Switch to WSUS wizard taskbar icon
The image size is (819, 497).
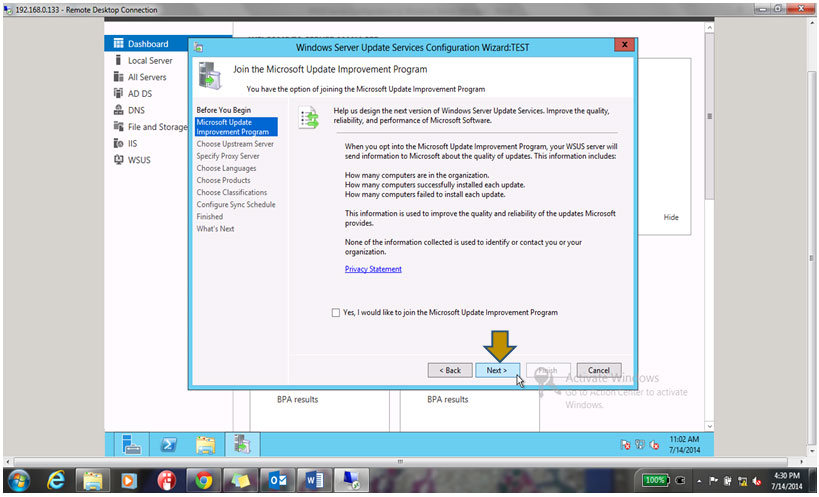click(242, 444)
